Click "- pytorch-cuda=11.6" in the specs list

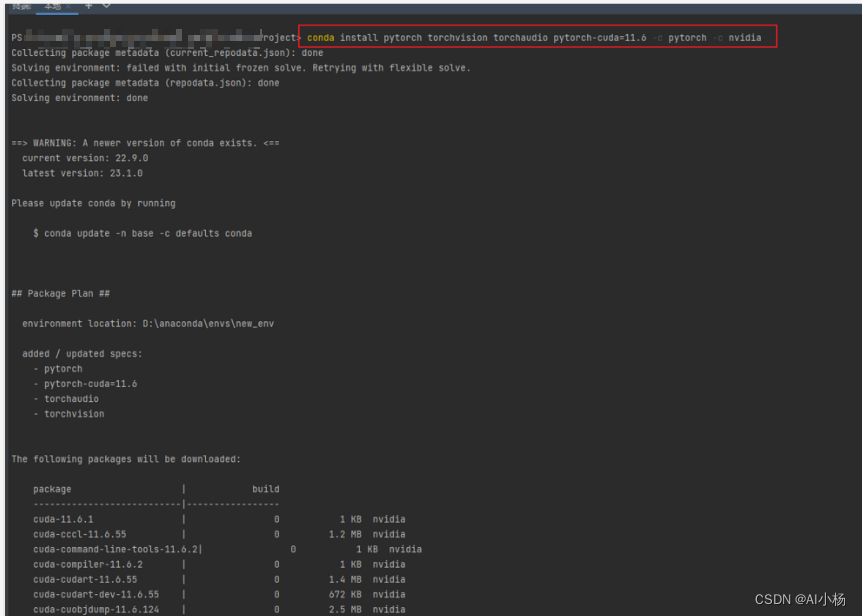85,384
